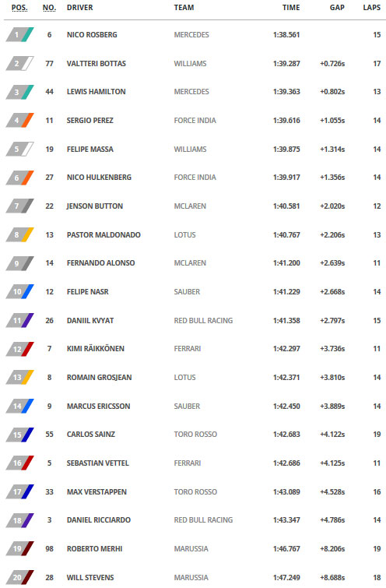
Task: Click the position 11 Red Bull purple badge
Action: (20, 321)
